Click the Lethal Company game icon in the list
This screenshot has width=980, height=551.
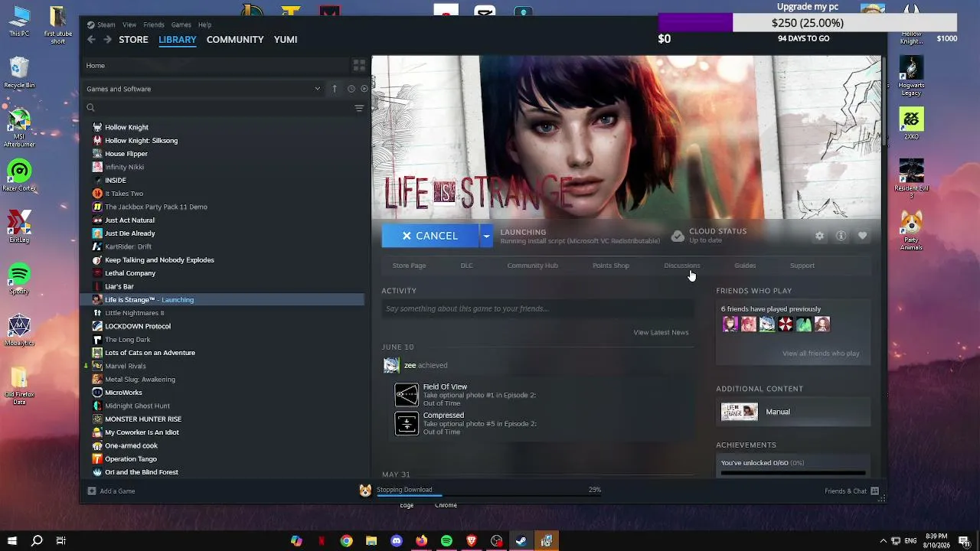coord(97,273)
